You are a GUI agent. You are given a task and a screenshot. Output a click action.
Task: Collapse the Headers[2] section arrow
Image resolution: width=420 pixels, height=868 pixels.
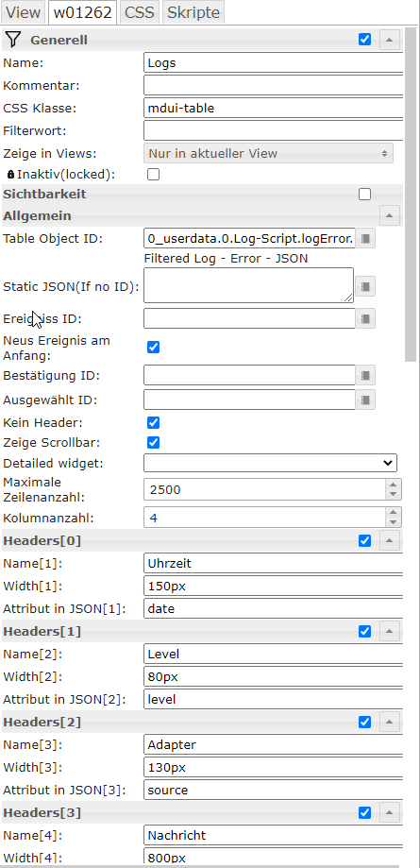point(390,722)
